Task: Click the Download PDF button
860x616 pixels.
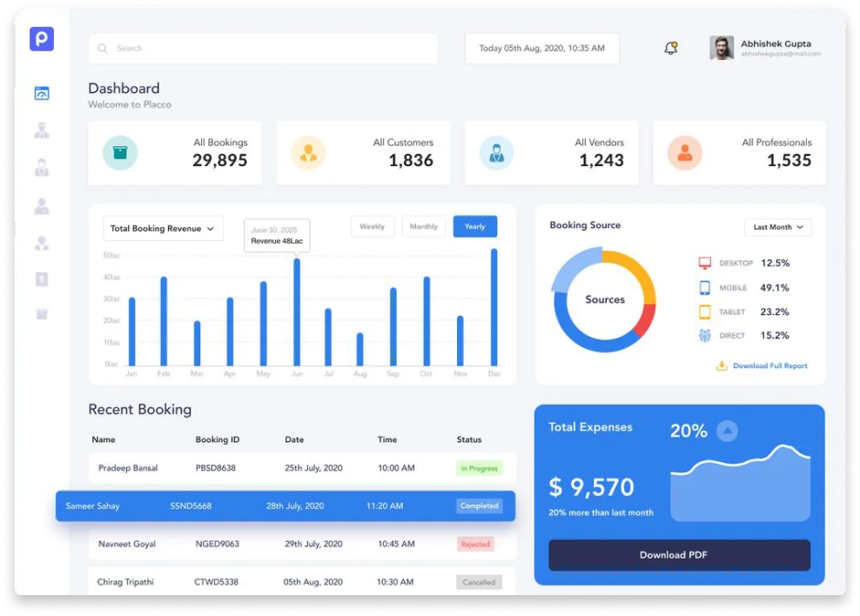Action: pyautogui.click(x=679, y=554)
